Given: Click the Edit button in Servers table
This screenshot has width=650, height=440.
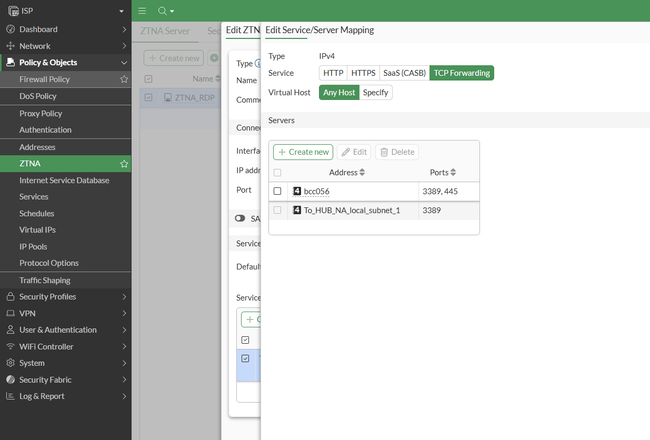Looking at the screenshot, I should (354, 152).
